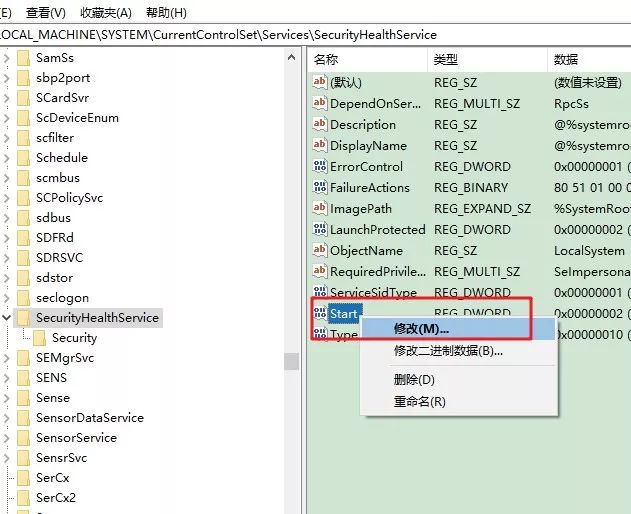Screen dimensions: 631x514
Task: Choose 修改(M)... from the context menu
Action: point(421,329)
